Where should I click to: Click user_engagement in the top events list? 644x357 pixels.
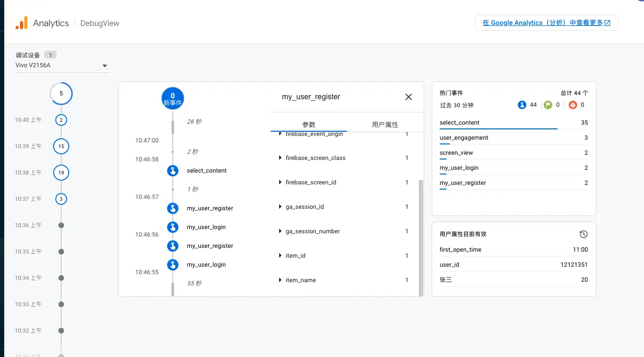coord(464,138)
